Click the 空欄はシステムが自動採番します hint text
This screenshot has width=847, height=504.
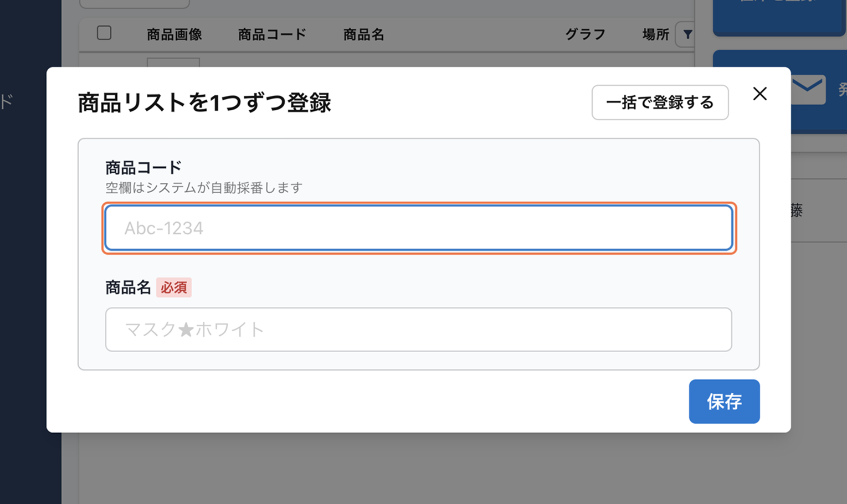tap(204, 188)
